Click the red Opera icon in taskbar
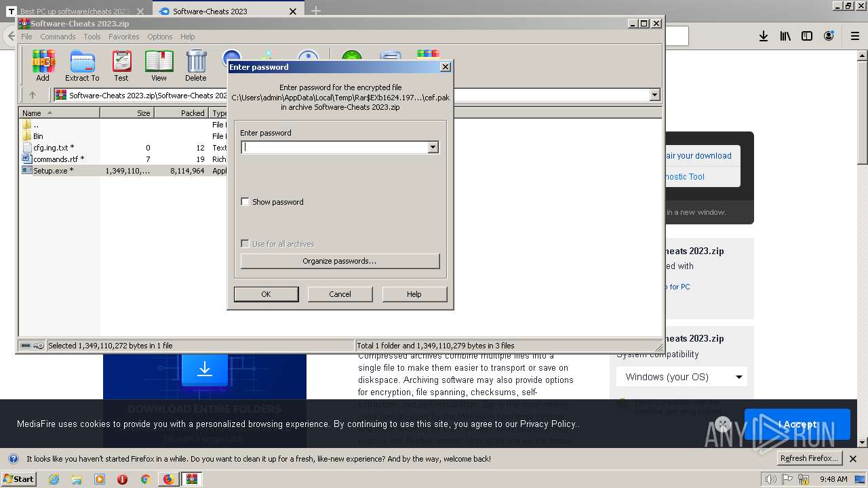 click(122, 479)
